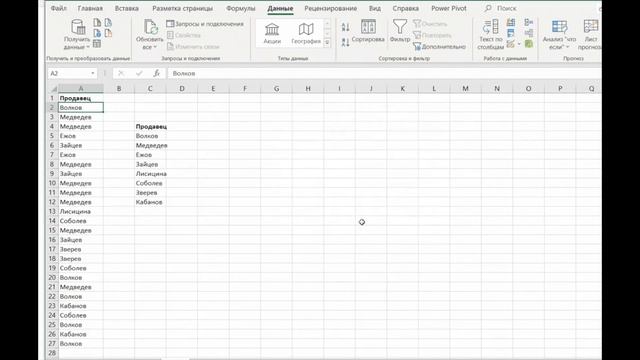The image size is (640, 360).
Task: Select cell A5 Ежов
Action: 81,136
